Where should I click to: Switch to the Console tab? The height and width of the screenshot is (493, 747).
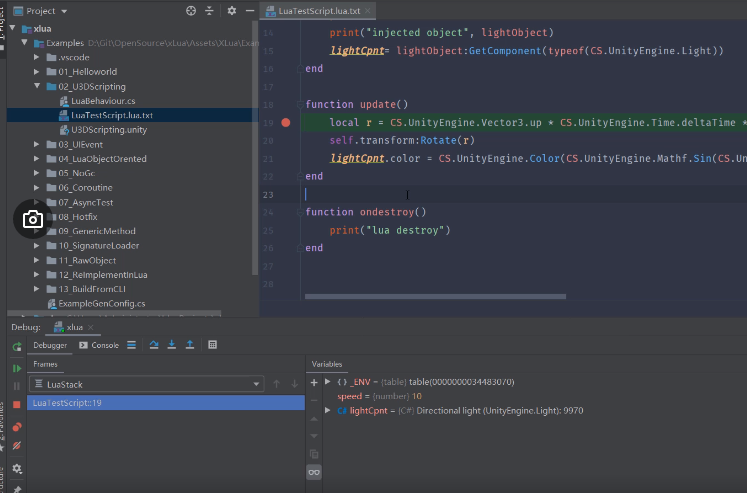(100, 345)
